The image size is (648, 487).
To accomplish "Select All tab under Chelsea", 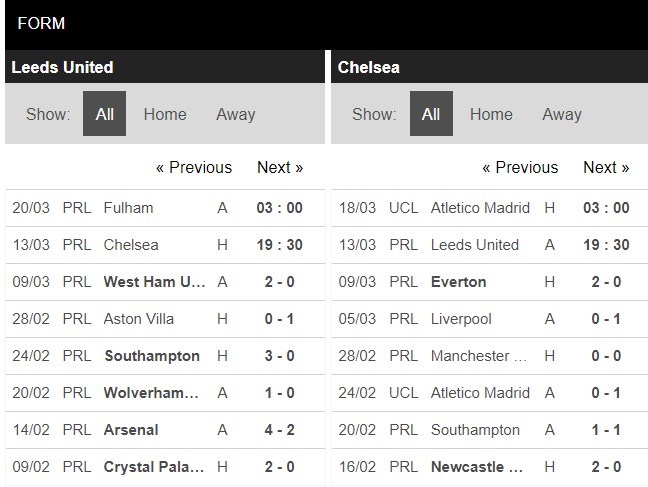I will click(x=431, y=114).
